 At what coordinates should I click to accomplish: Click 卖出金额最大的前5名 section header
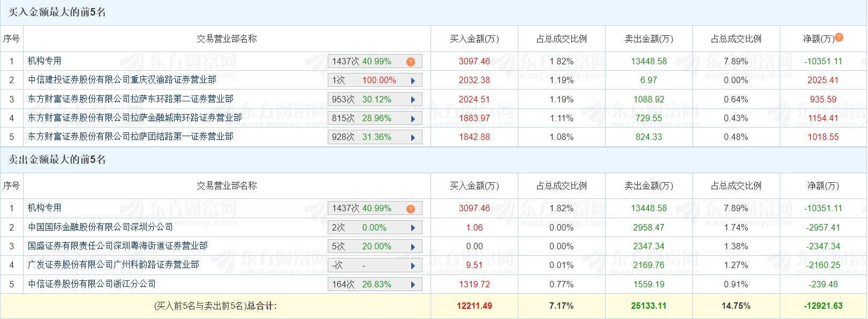click(57, 160)
